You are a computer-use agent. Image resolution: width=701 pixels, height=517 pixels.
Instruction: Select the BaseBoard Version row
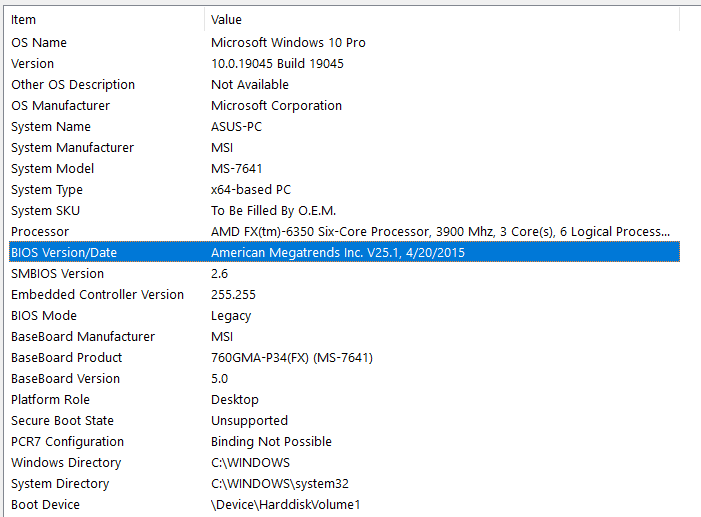coord(344,378)
